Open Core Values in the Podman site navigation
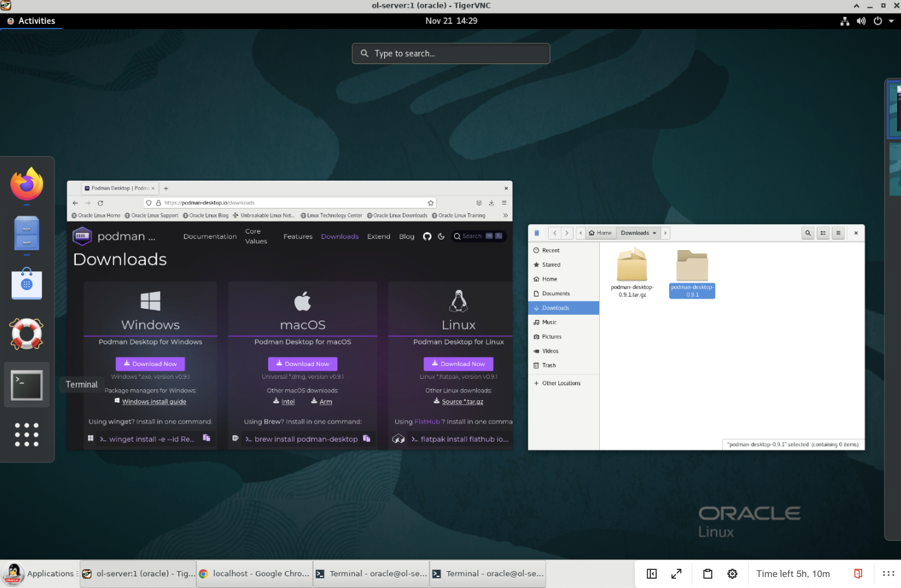The width and height of the screenshot is (901, 588). 256,236
